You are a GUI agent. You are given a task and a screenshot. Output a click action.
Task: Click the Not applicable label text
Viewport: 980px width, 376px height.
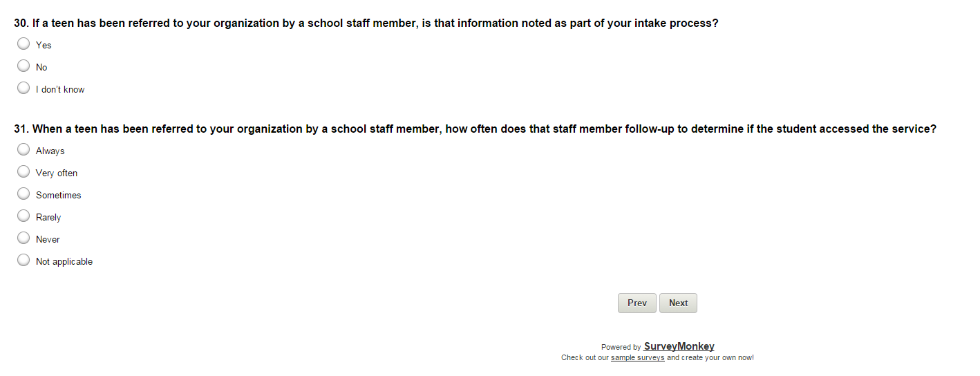[64, 262]
